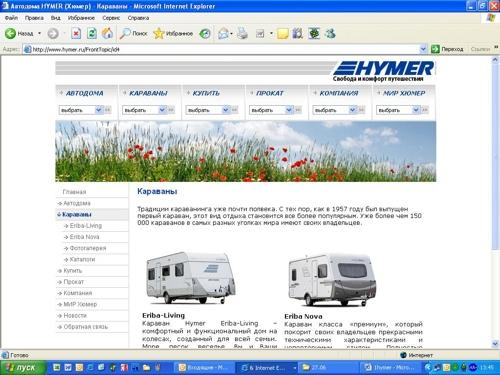Stop page loading with red X icon
This screenshot has width=500, height=375.
tap(76, 33)
